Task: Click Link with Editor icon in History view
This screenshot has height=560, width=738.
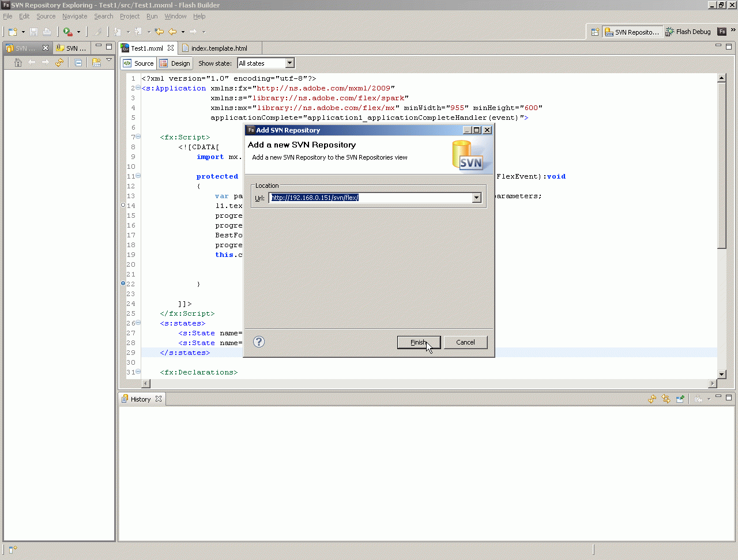Action: (x=666, y=399)
